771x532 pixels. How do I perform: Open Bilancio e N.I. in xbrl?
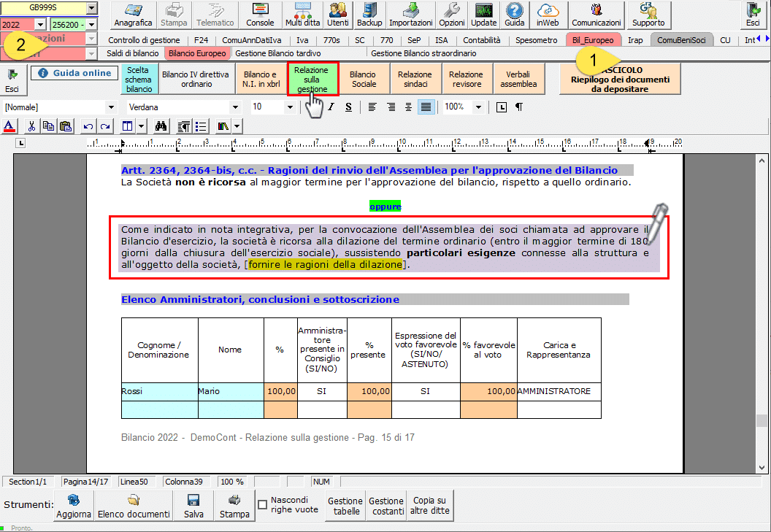coord(261,79)
